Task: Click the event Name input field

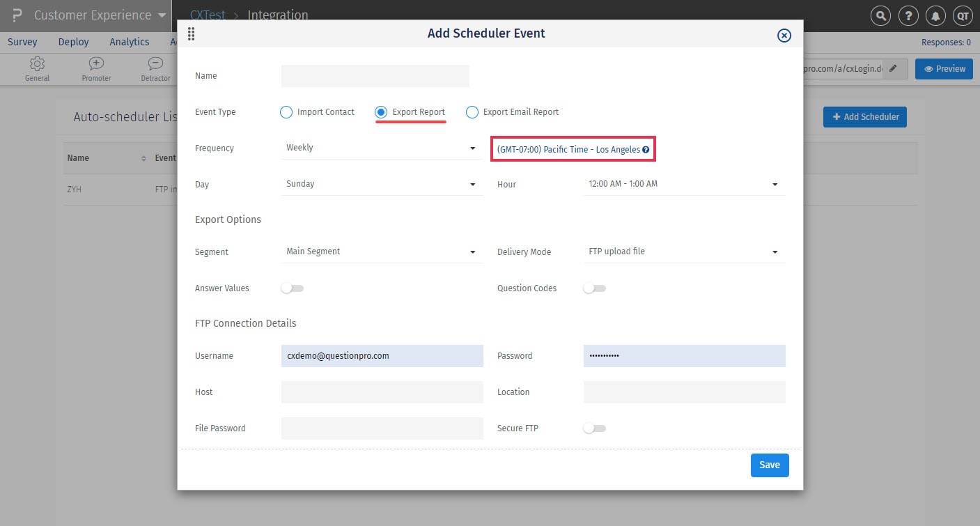Action: click(x=375, y=76)
